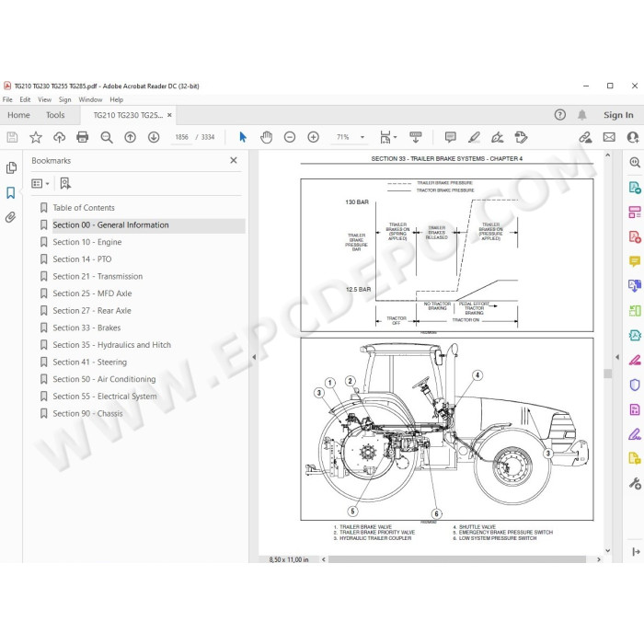
Task: Open Table of Contents bookmark
Action: [x=84, y=208]
